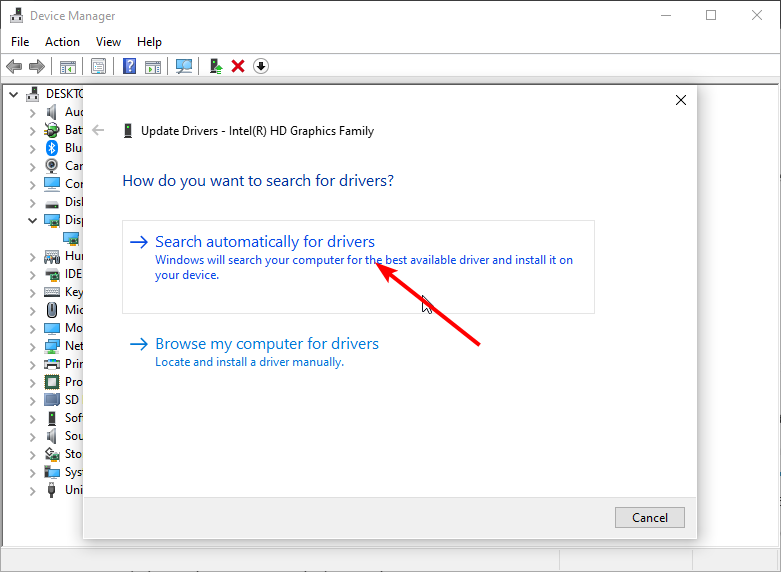Select the Network adapters icon in tree
Image resolution: width=781 pixels, height=572 pixels.
click(x=52, y=346)
